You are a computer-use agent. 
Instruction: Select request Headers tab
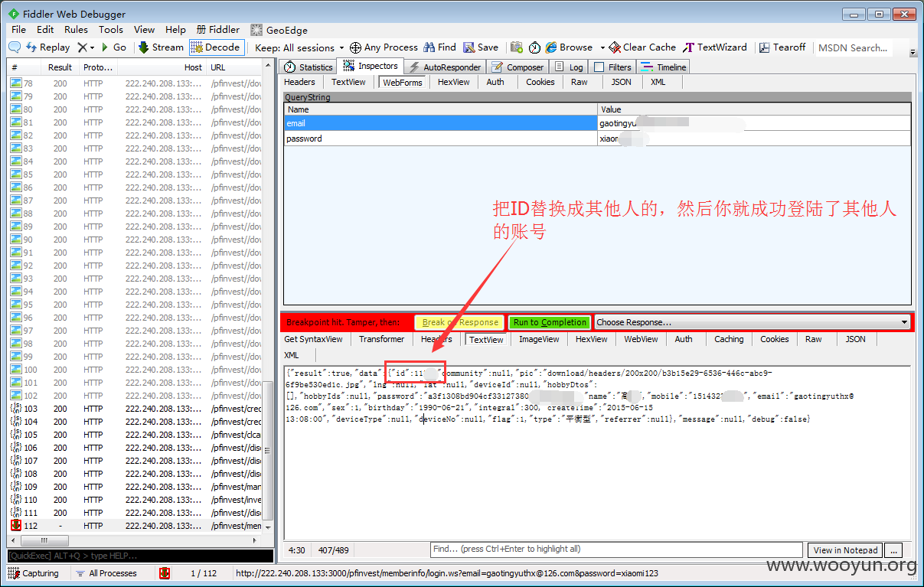coord(299,82)
